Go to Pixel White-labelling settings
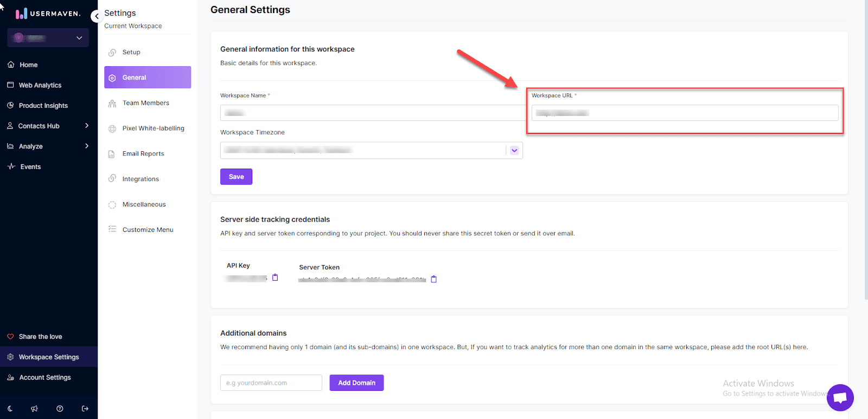 pos(153,128)
